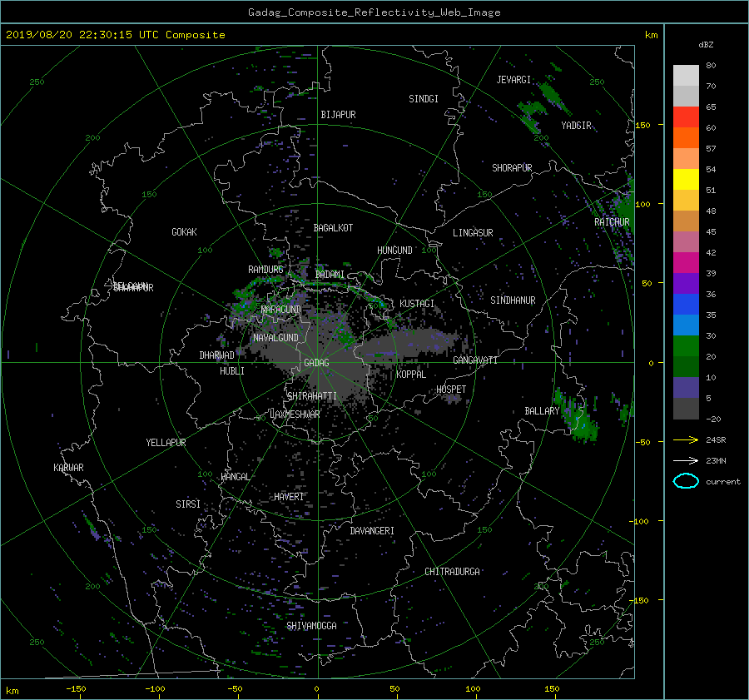This screenshot has height=700, width=749.
Task: Click the NAVALGUND city label
Action: [x=275, y=338]
